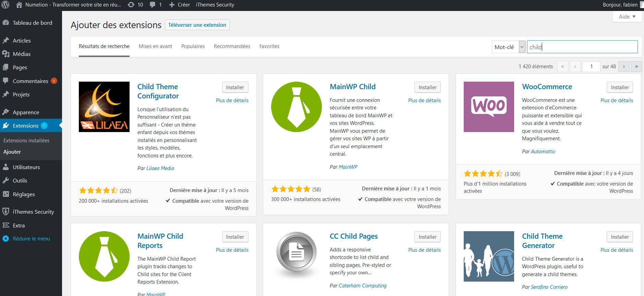This screenshot has height=296, width=644.
Task: Open author link Caterham Computing
Action: tap(362, 286)
